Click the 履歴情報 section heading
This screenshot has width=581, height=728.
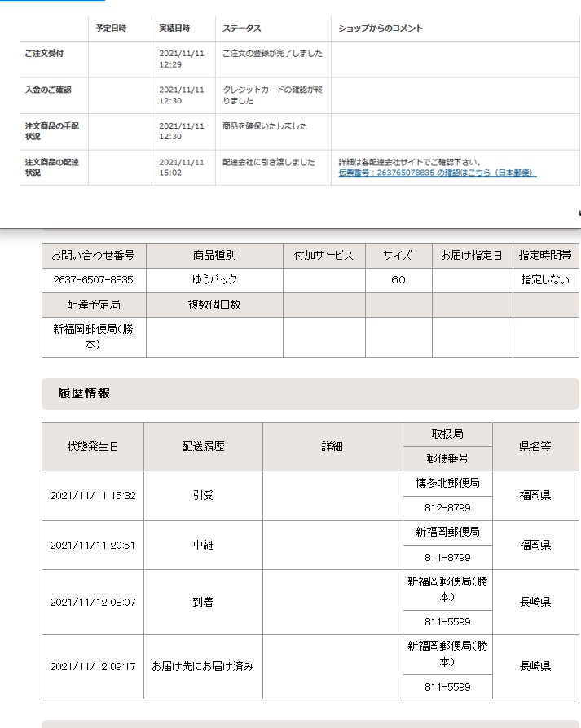pyautogui.click(x=84, y=393)
